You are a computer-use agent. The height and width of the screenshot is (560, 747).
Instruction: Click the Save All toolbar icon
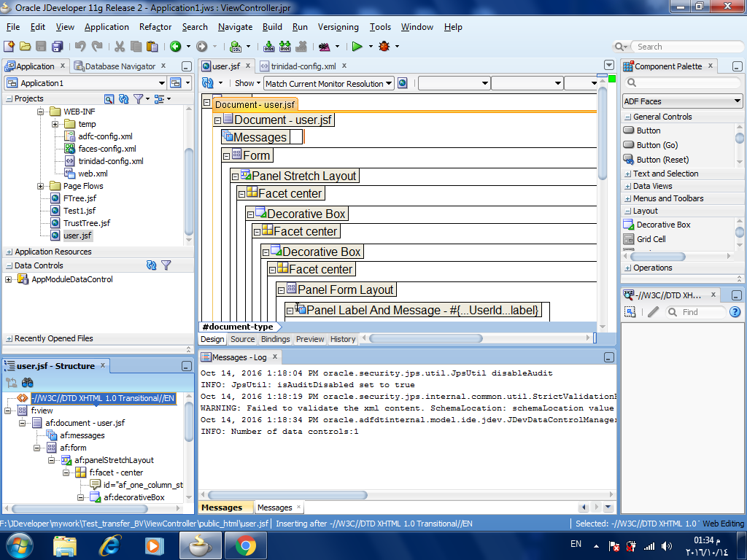(x=57, y=47)
